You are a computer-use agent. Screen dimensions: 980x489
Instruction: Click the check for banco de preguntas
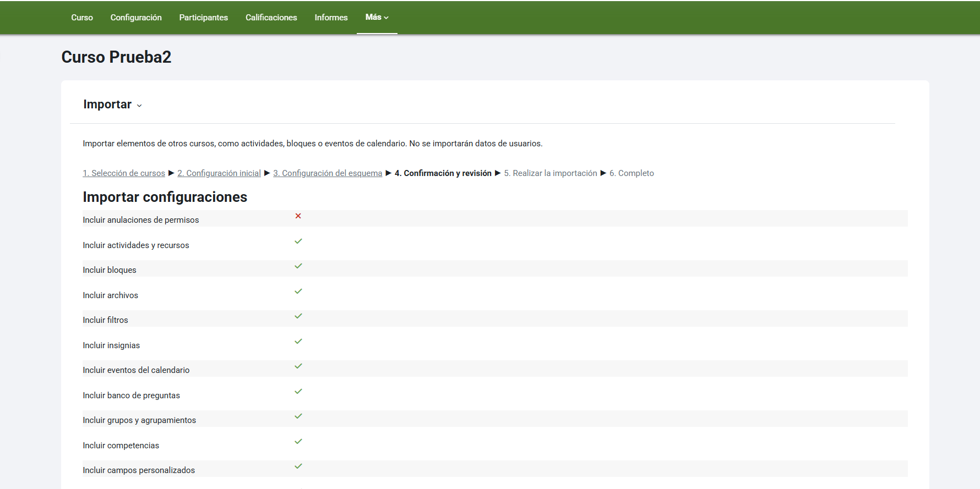coord(298,392)
